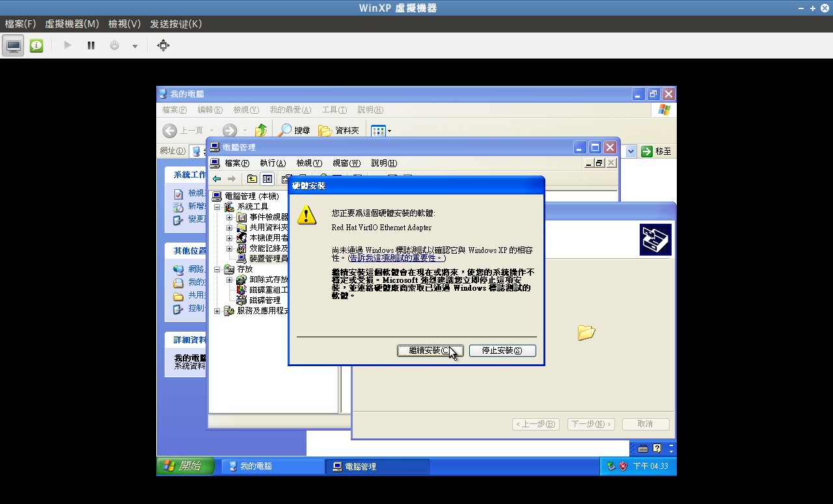Expand the 本機使用者 tree node
Image resolution: width=833 pixels, height=504 pixels.
[229, 238]
